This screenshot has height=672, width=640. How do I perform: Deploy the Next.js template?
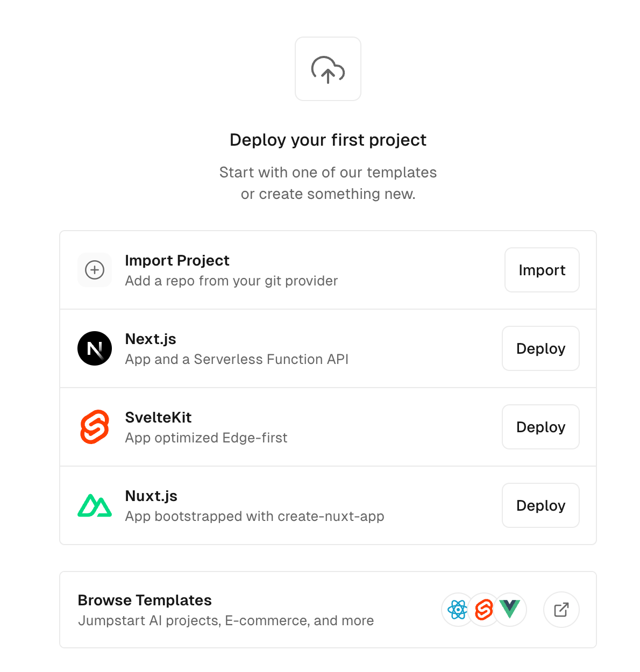tap(541, 348)
